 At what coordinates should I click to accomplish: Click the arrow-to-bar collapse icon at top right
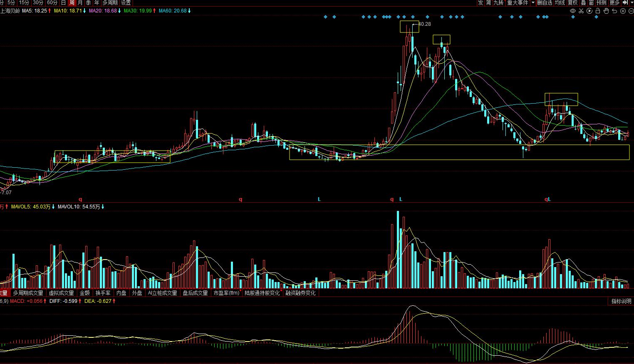(625, 2)
